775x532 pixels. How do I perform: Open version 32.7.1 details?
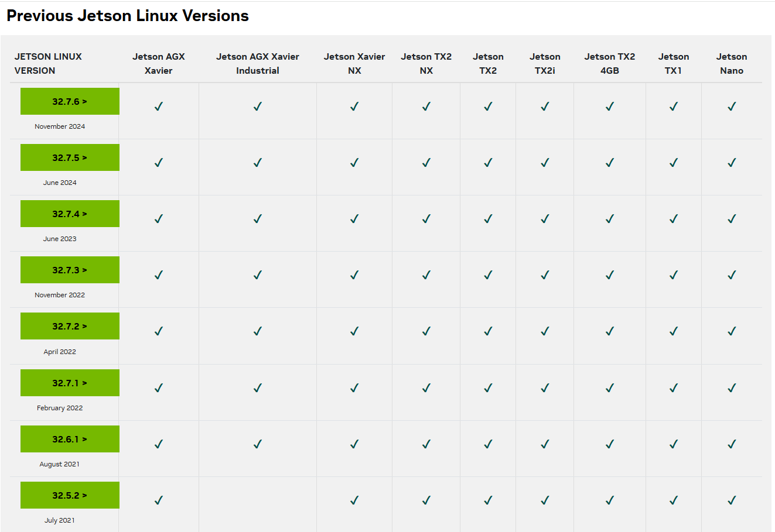pos(70,383)
